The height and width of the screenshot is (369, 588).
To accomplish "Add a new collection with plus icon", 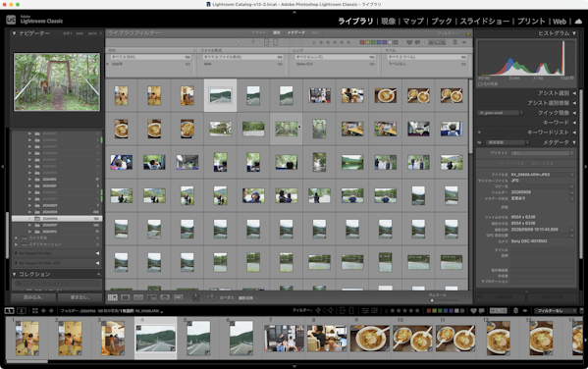I will 99,274.
